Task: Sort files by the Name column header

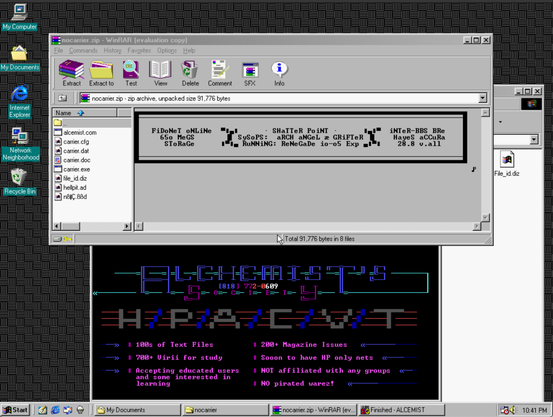Action: coord(85,113)
